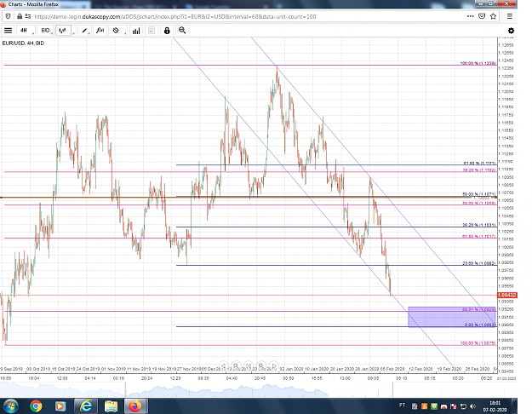Open Google Chrome from the taskbar

click(36, 405)
